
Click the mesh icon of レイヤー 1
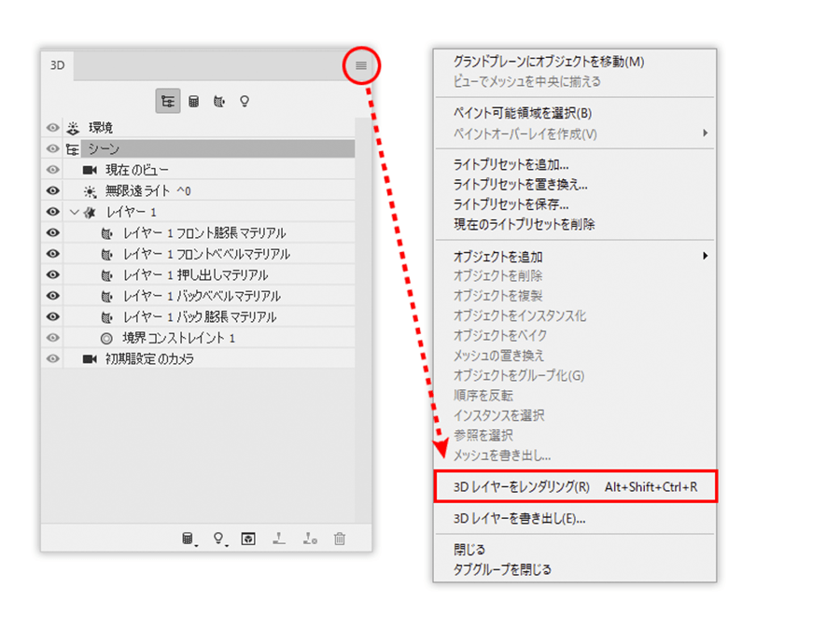point(90,212)
